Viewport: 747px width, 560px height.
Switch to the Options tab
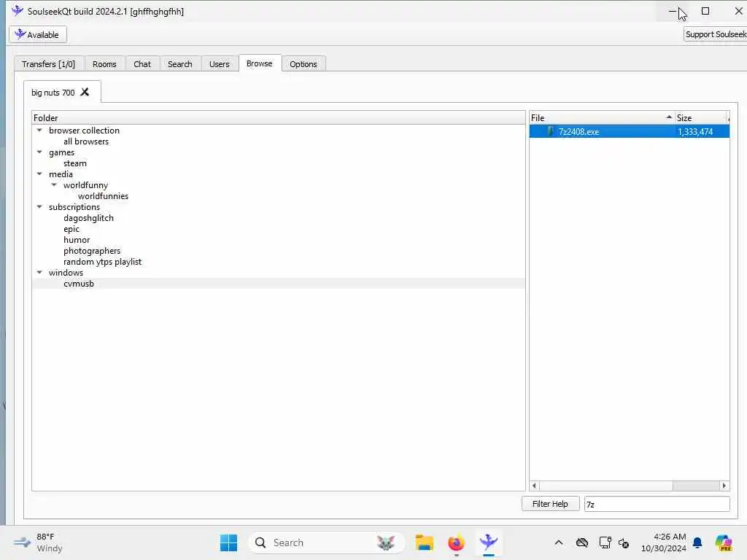303,64
